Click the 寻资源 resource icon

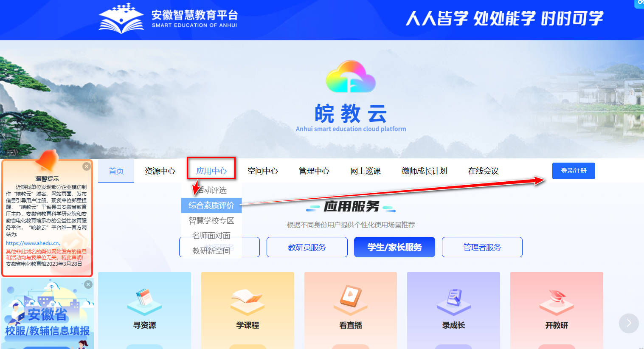pyautogui.click(x=144, y=299)
